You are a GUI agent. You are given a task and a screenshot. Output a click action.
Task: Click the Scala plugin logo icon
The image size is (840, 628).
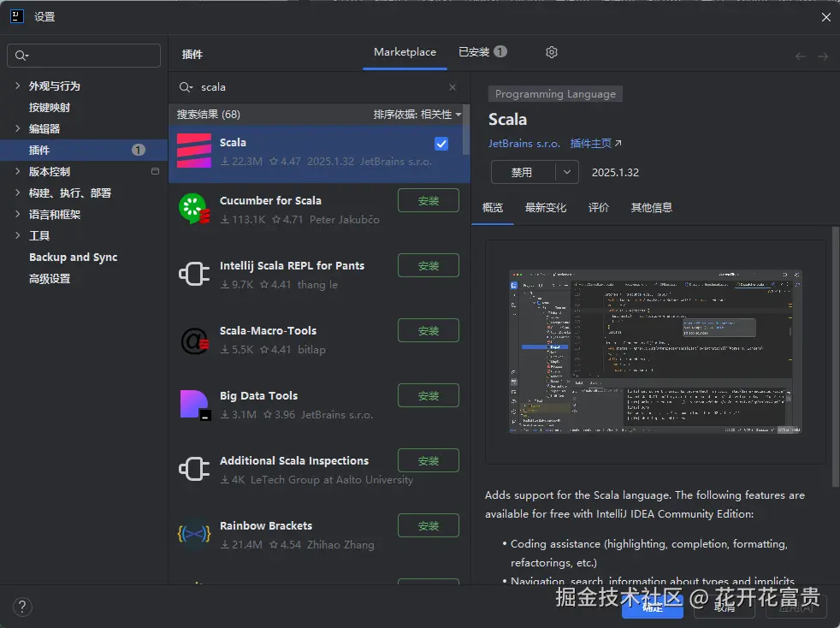pyautogui.click(x=194, y=151)
